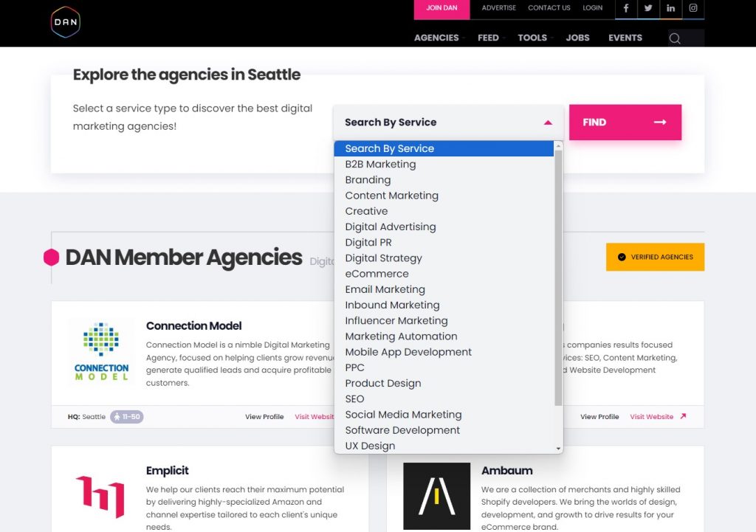Open View Profile link for Connection Model
The width and height of the screenshot is (756, 532).
(264, 417)
